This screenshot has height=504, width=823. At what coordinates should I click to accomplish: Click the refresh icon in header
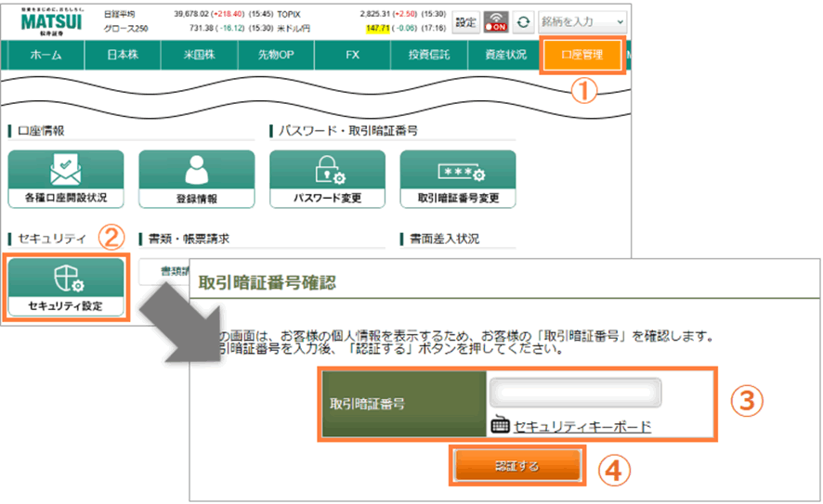(524, 22)
